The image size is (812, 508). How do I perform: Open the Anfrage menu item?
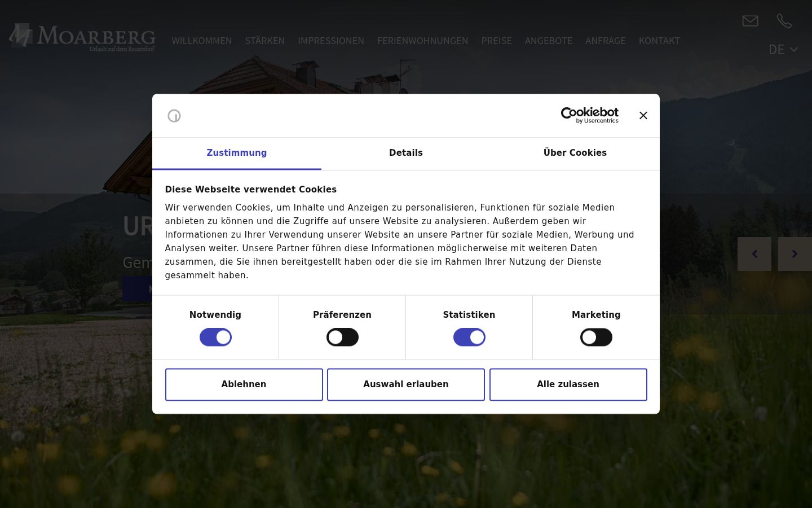[606, 41]
